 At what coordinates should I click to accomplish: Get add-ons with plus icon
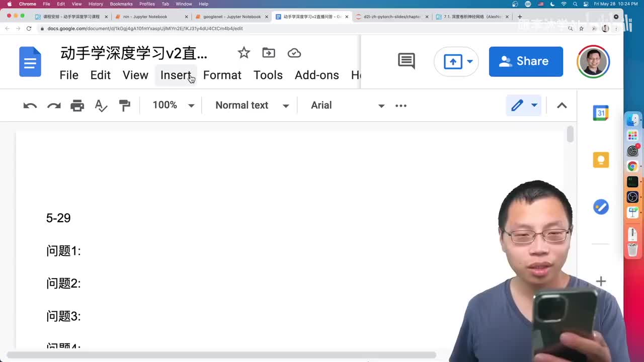(x=601, y=282)
